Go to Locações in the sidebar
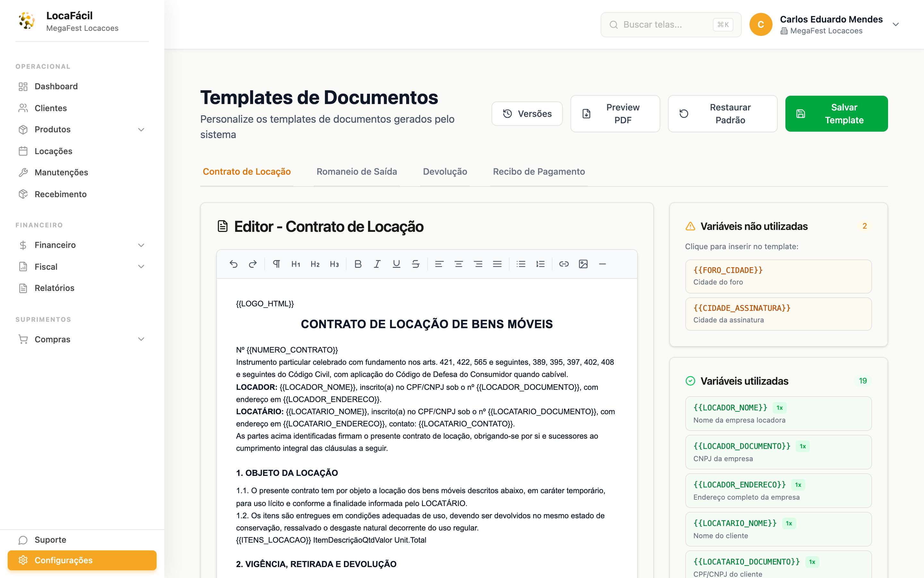924x578 pixels. click(x=82, y=151)
